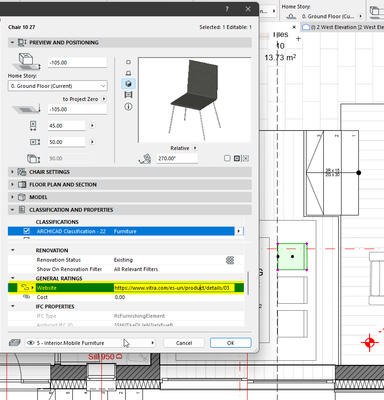Click the Chair Settings panel icon
This screenshot has width=384, height=400.
(x=22, y=172)
